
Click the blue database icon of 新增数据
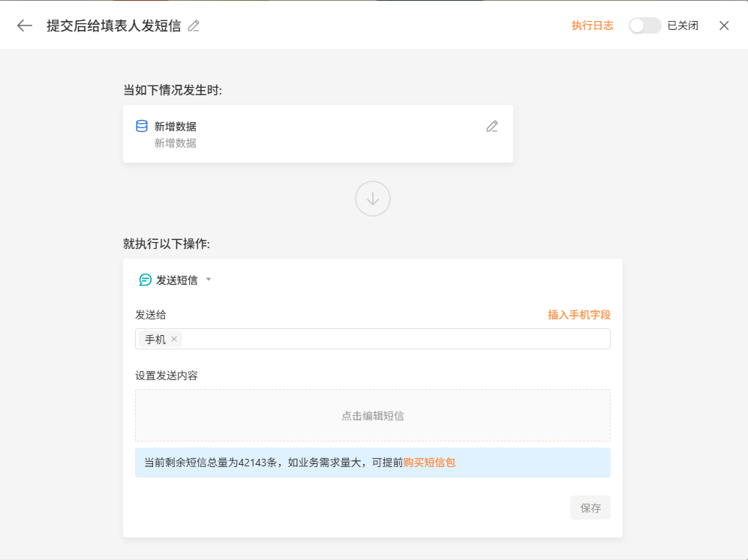coord(142,126)
